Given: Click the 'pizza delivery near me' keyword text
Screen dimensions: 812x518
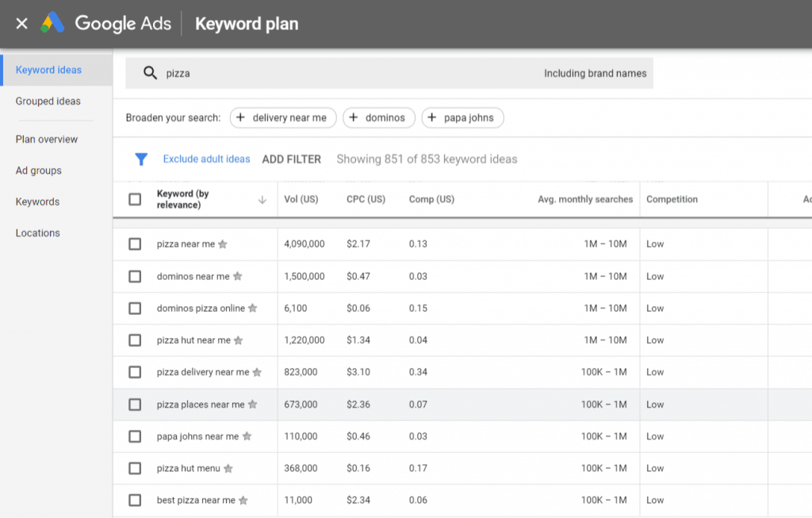Looking at the screenshot, I should point(203,372).
